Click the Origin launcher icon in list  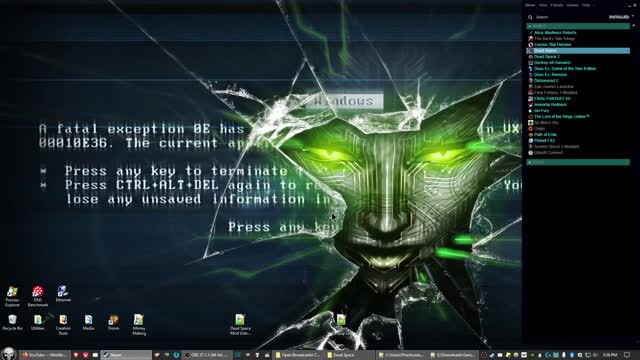click(x=531, y=128)
